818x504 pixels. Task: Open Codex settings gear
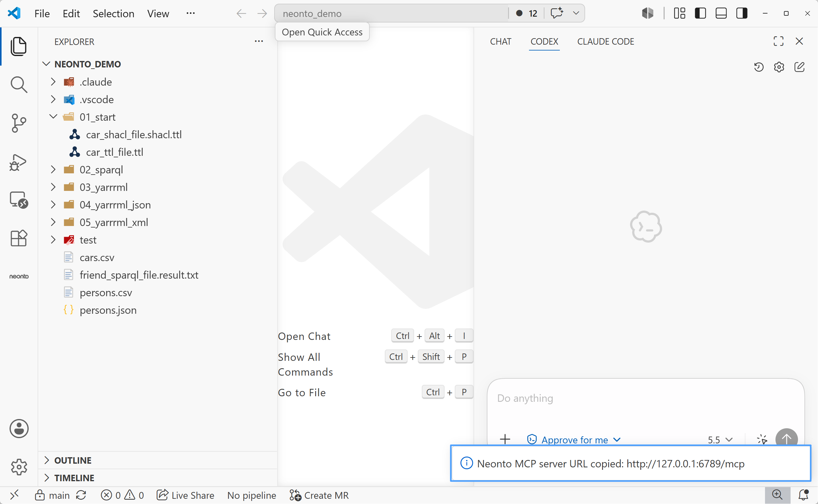click(x=779, y=67)
